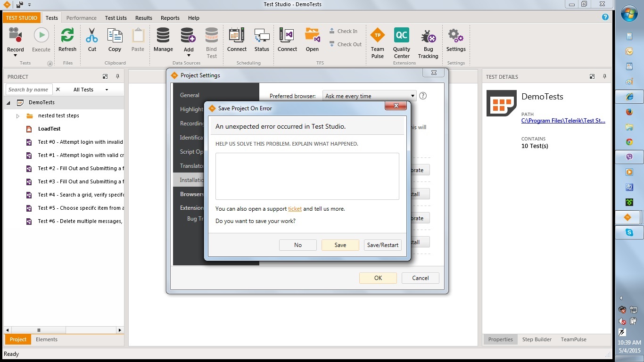
Task: Open the Quality Center extension
Action: [x=402, y=35]
